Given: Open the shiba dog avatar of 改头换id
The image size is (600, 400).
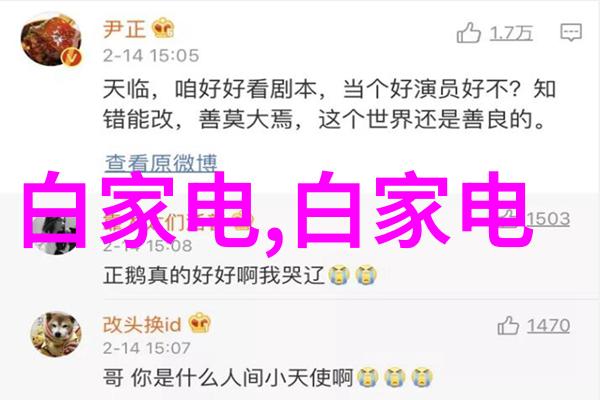Looking at the screenshot, I should tap(56, 335).
